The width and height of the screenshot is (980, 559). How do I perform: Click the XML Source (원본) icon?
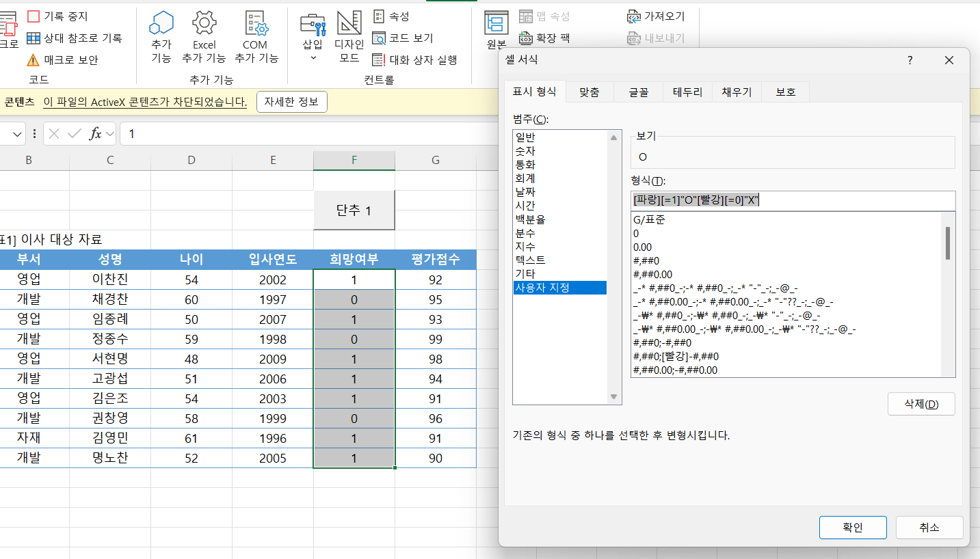(x=496, y=23)
